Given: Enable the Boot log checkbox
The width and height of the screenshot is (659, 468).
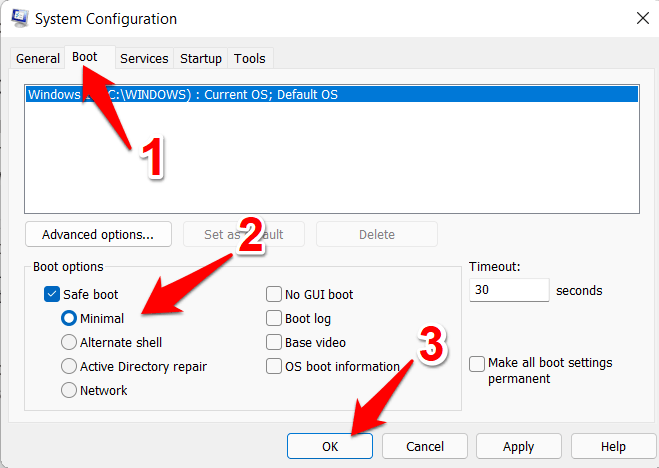Looking at the screenshot, I should 274,319.
